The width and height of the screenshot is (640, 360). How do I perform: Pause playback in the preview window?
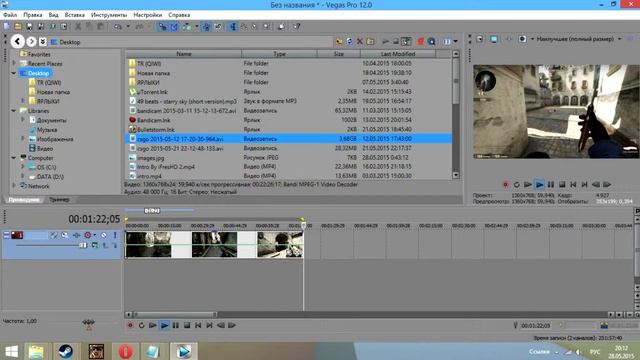tap(551, 184)
